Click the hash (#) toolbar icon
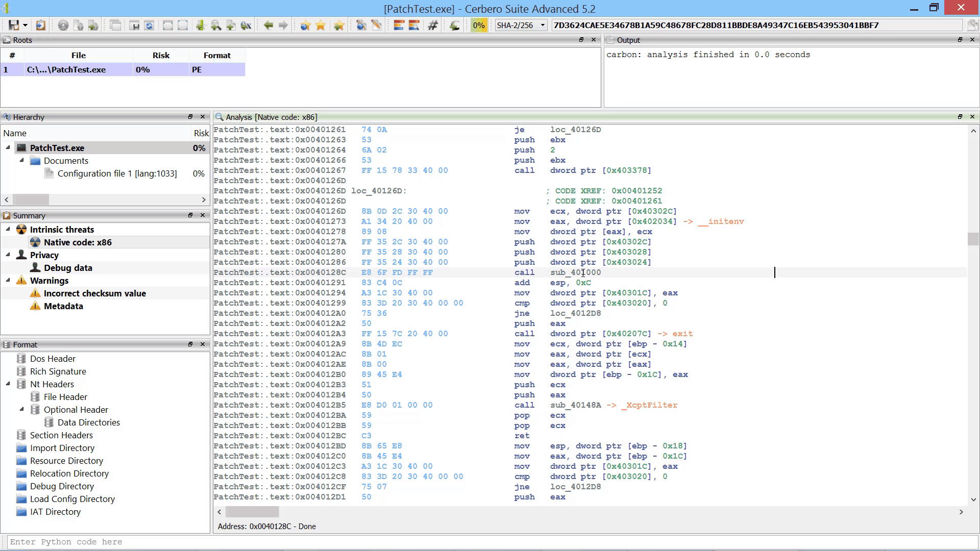Viewport: 980px width, 551px height. click(432, 25)
